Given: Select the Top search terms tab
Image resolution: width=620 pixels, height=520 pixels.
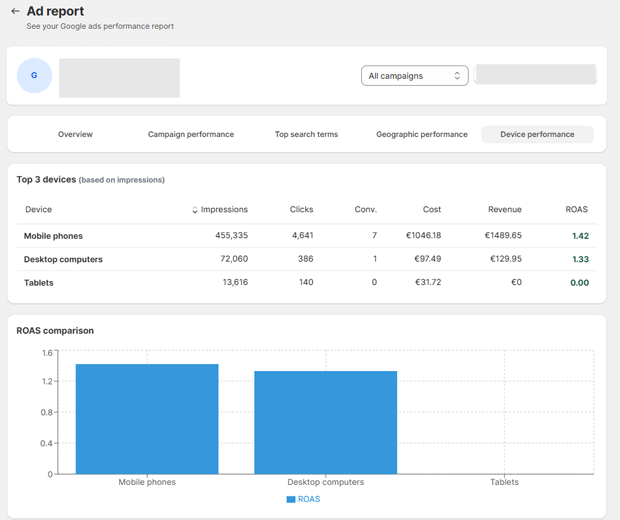Looking at the screenshot, I should [306, 134].
